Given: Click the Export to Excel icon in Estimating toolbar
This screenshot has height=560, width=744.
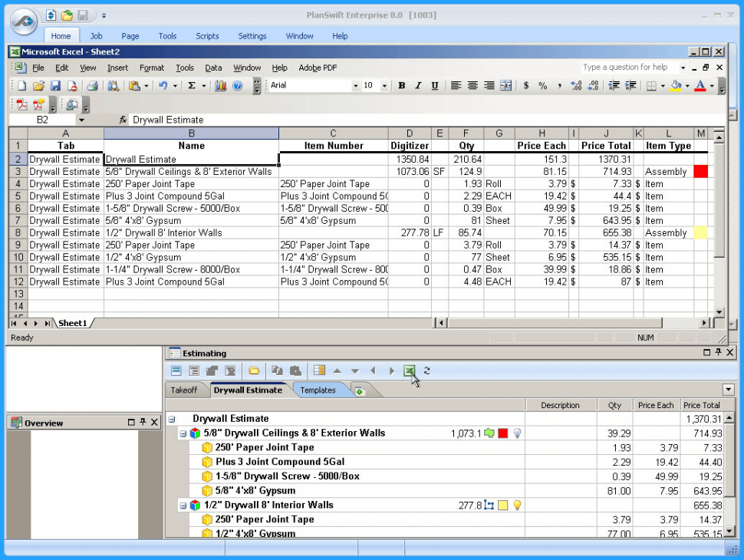Looking at the screenshot, I should (409, 371).
